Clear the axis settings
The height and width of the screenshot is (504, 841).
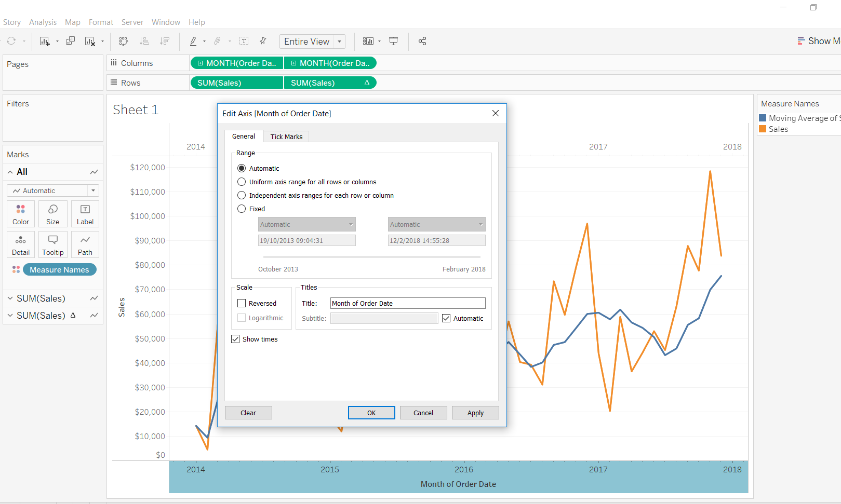click(248, 412)
